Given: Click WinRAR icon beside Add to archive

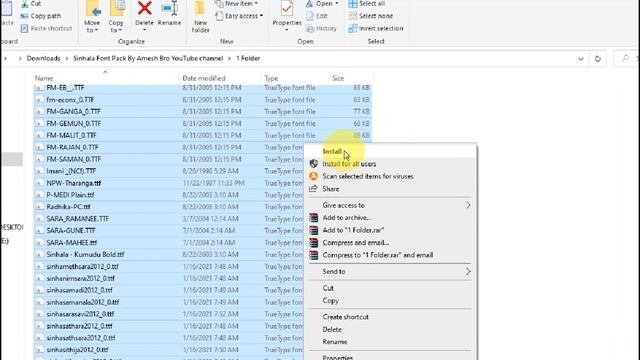Looking at the screenshot, I should tap(313, 218).
